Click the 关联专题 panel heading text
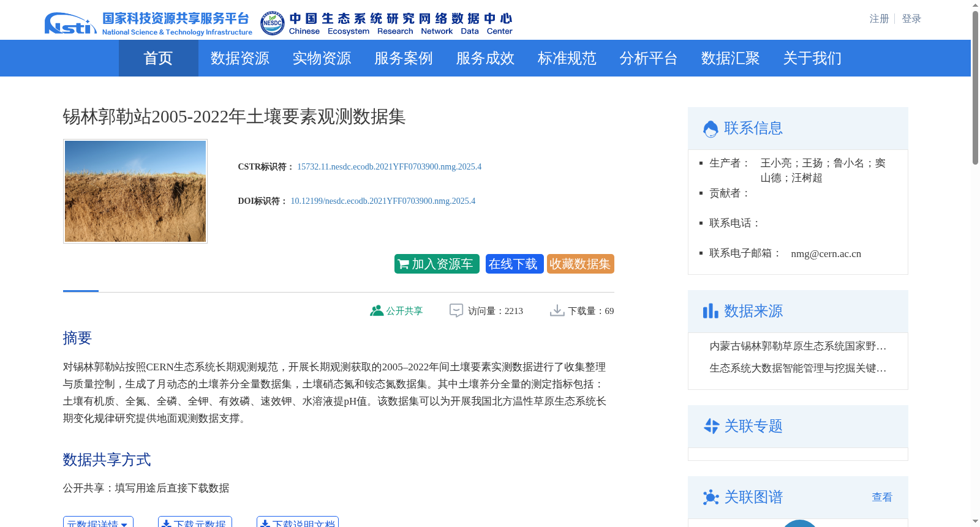This screenshot has height=527, width=980. [x=753, y=426]
